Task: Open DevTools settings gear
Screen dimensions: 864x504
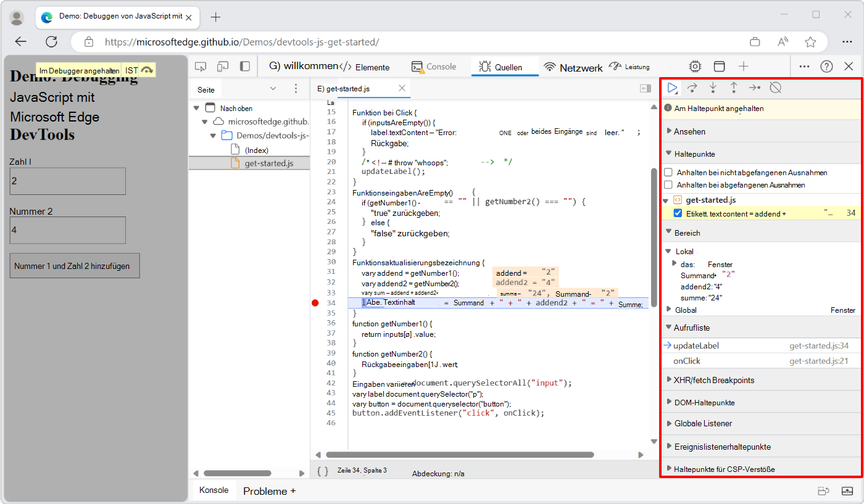Action: coord(695,66)
